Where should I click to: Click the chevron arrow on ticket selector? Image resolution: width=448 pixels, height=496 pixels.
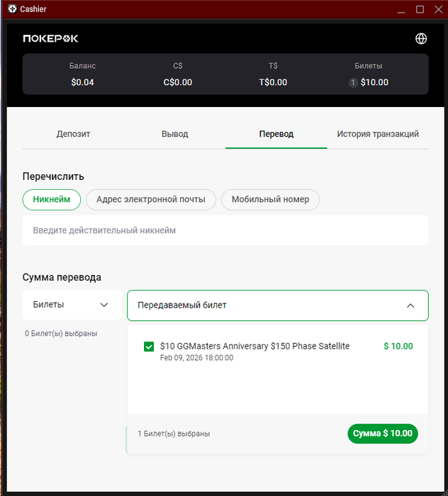pyautogui.click(x=410, y=305)
